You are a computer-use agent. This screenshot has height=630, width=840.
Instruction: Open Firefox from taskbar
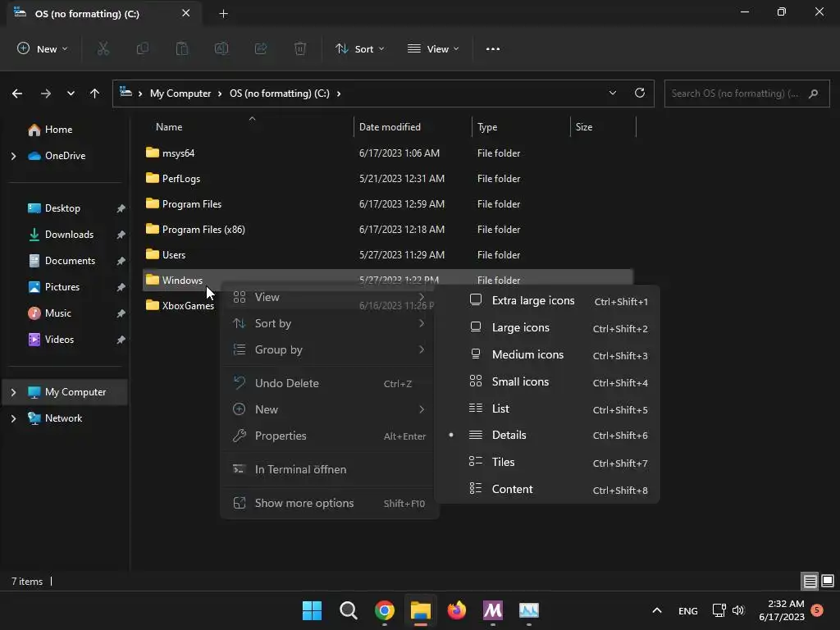tap(456, 610)
